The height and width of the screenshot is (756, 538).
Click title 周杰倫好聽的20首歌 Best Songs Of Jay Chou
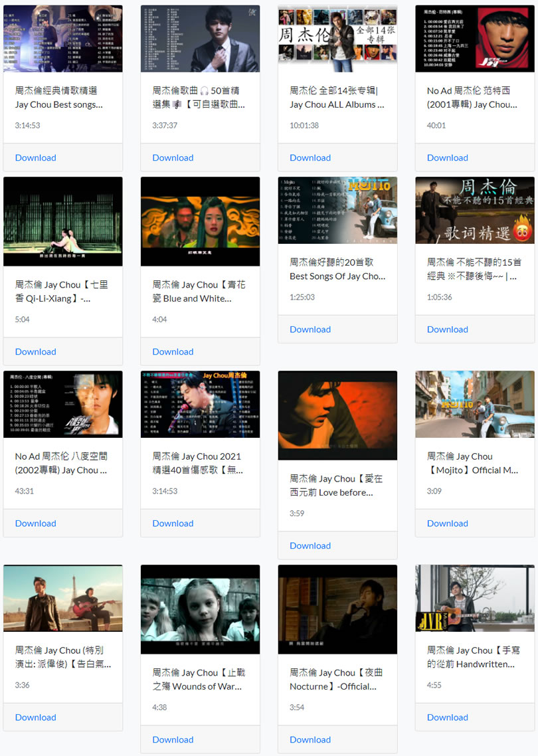click(337, 269)
